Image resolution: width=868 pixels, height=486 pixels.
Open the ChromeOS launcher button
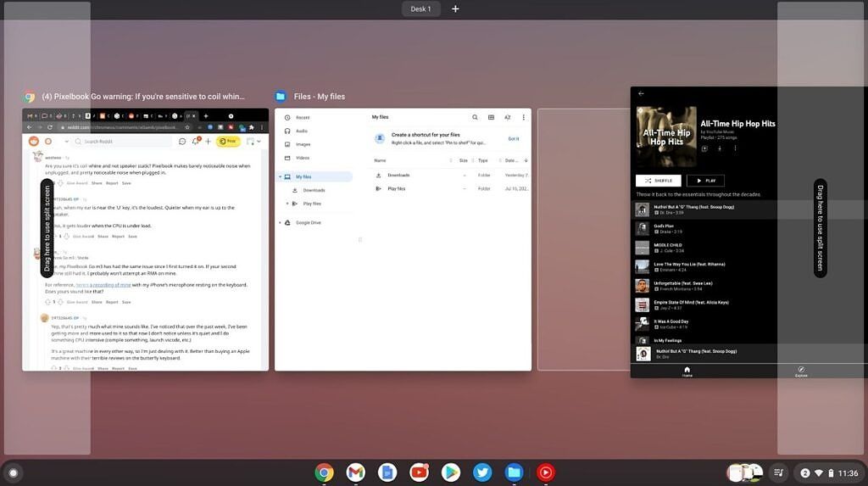[14, 472]
